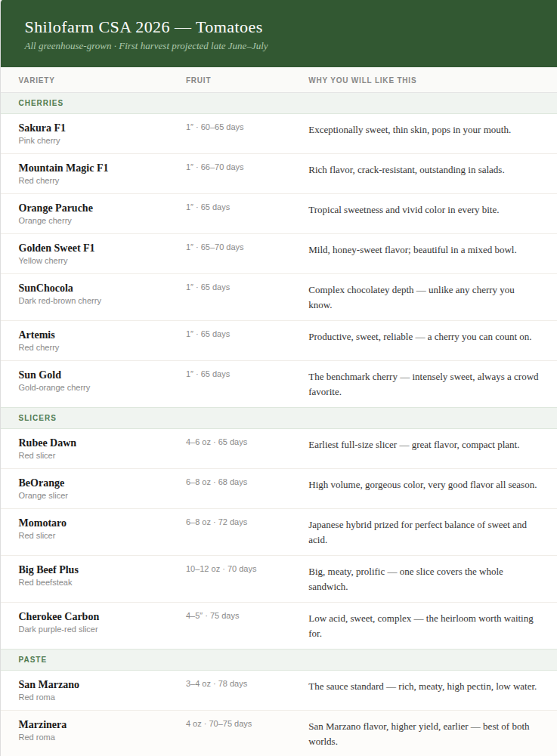Click the Shilofarm CSA 2026 Tomatoes title
This screenshot has height=756, width=557.
pos(144,28)
